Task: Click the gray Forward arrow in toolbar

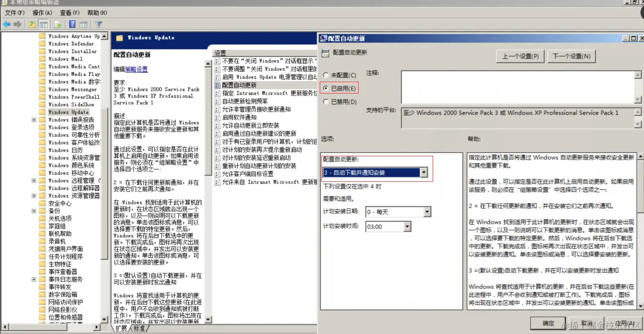Action: coord(17,24)
